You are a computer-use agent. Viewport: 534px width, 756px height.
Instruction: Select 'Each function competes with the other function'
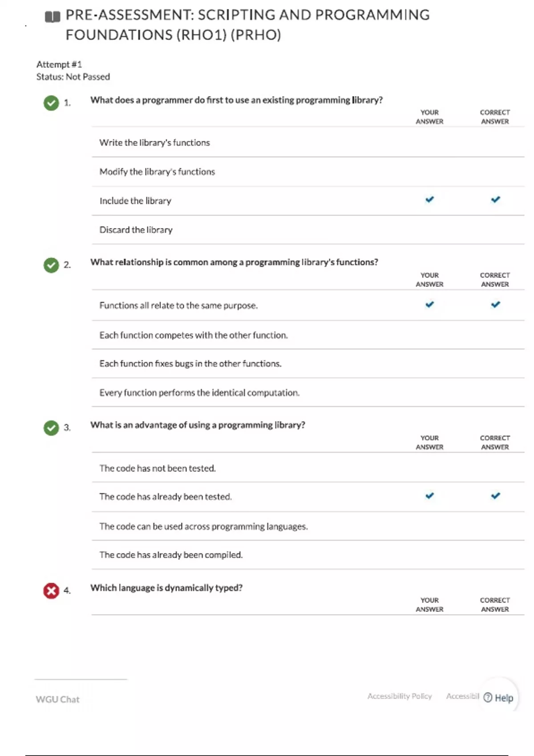(x=193, y=335)
